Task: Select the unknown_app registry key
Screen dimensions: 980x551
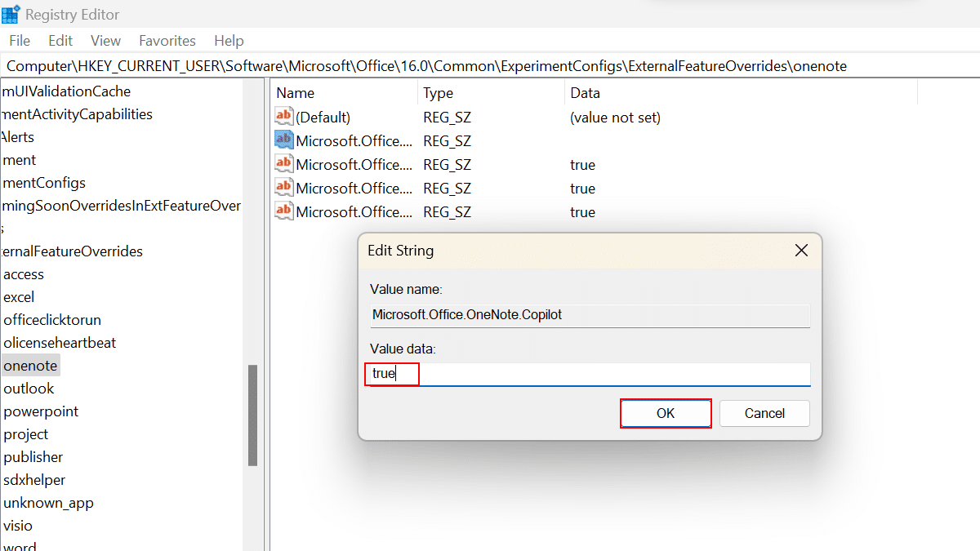Action: coord(48,502)
